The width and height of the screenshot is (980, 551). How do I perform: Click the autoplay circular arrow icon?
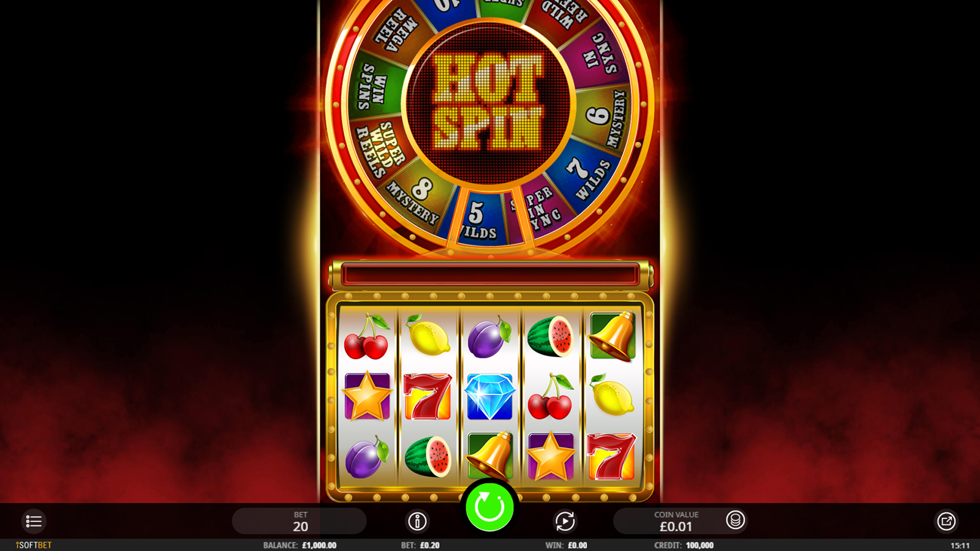click(x=565, y=521)
